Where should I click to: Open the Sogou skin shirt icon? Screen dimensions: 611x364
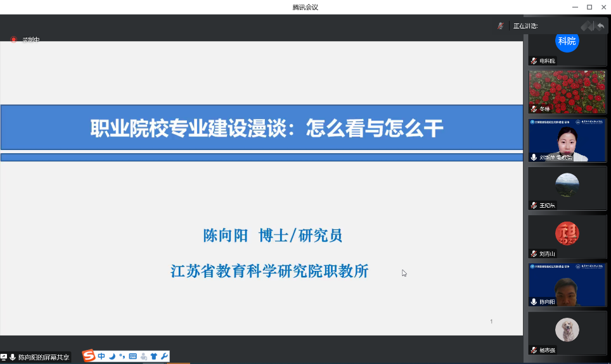pyautogui.click(x=153, y=356)
